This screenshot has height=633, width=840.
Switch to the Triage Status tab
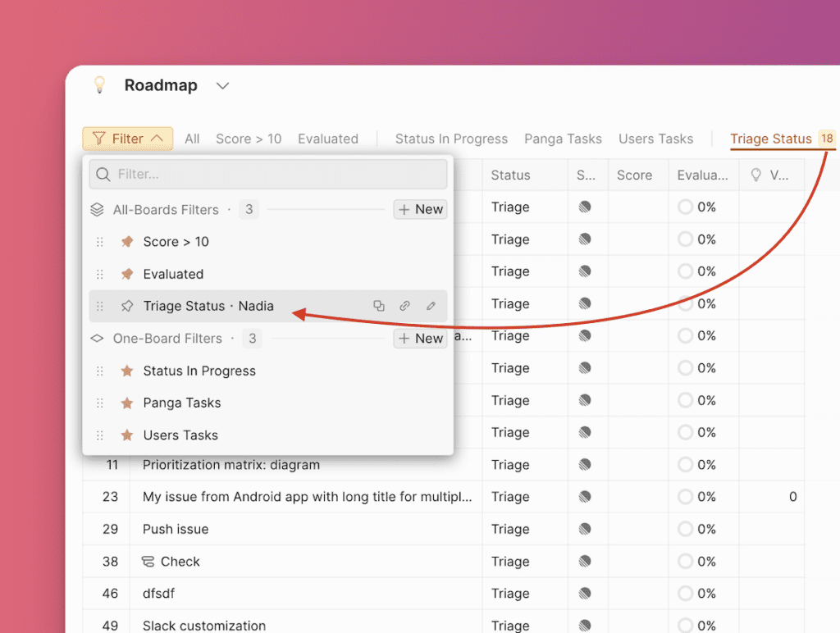pos(770,139)
